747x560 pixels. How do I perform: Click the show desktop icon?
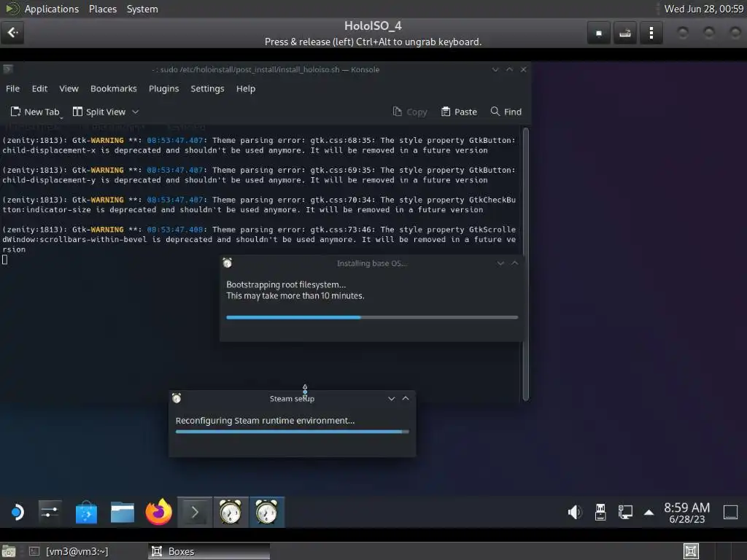tap(730, 513)
